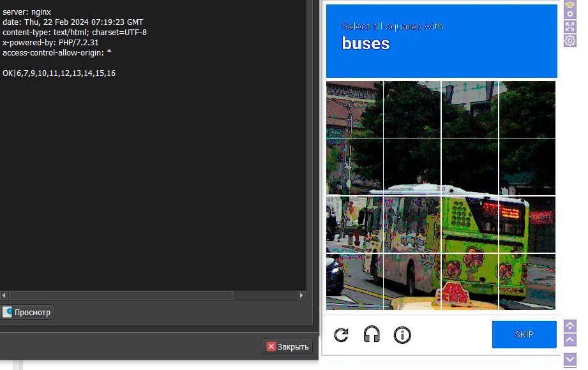Click the horizontal scrollbar thumb
Screen dimensions: 588x370
tap(121, 295)
